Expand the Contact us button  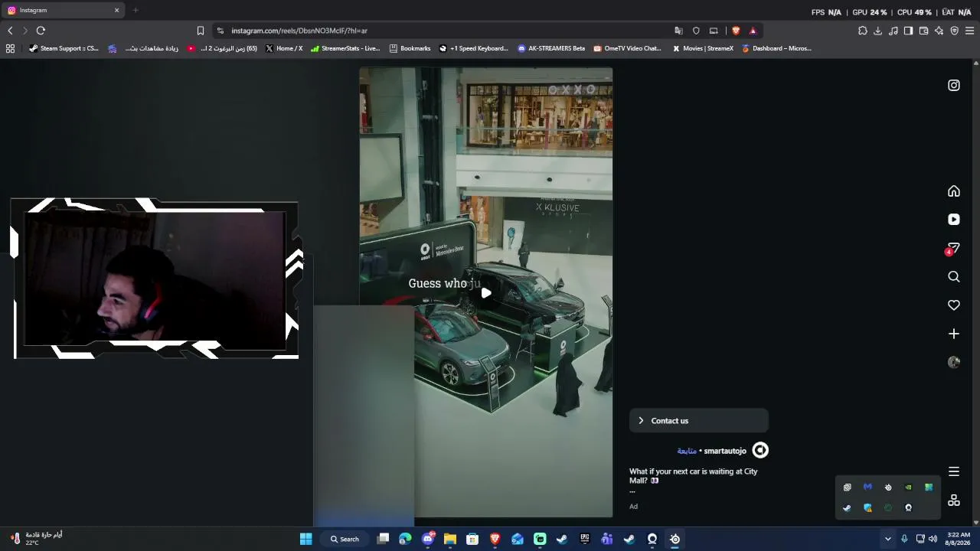coord(698,421)
